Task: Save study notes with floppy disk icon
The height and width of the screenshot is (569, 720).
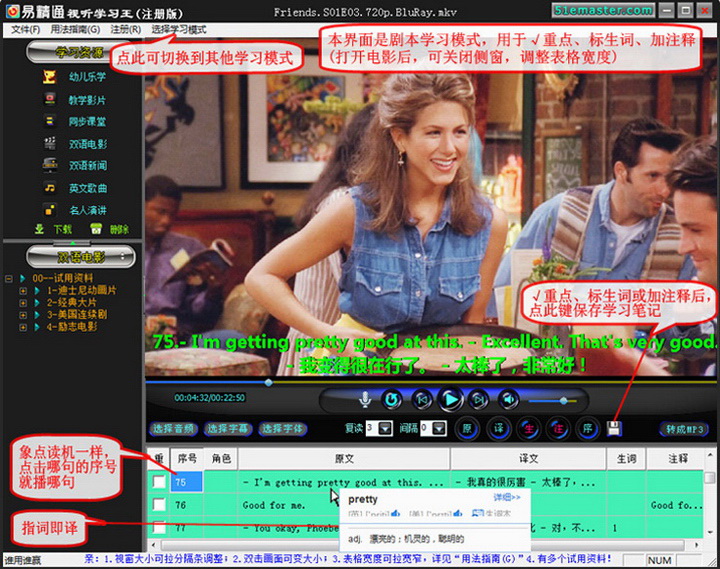Action: click(x=614, y=428)
